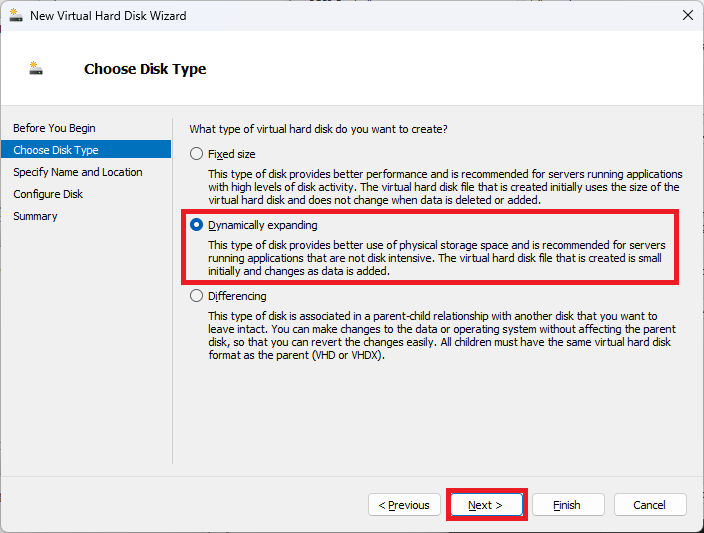The image size is (704, 533).
Task: Select the Dynamically expanding radio button
Action: point(196,225)
